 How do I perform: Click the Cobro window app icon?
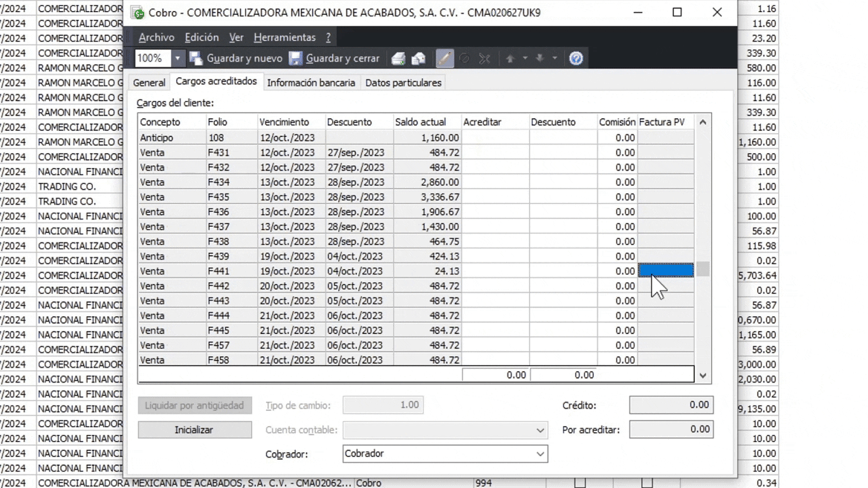[x=137, y=13]
